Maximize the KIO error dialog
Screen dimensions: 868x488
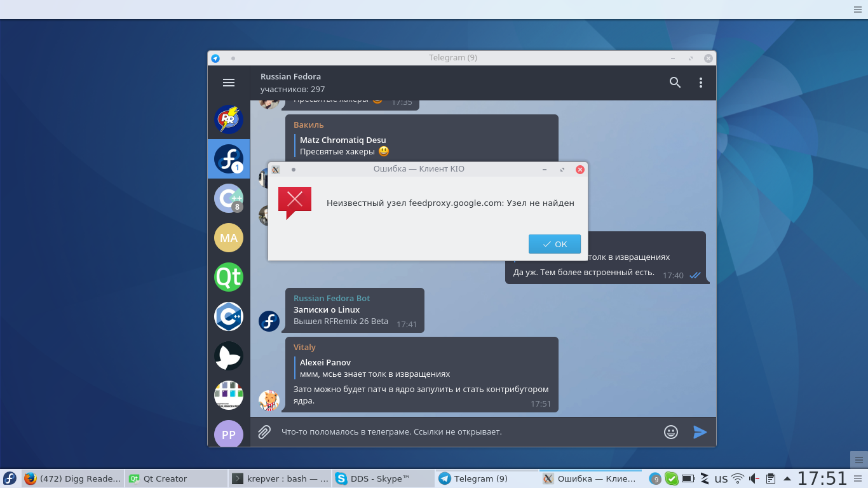562,170
